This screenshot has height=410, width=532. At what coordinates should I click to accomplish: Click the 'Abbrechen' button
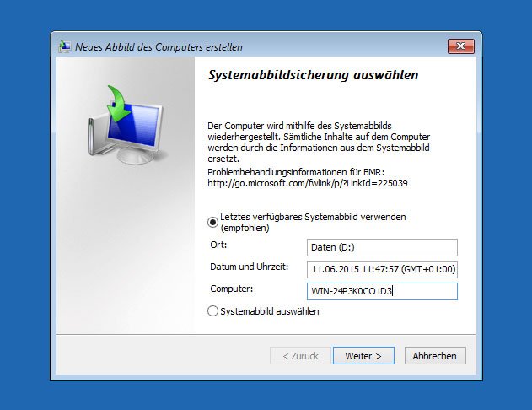point(435,356)
